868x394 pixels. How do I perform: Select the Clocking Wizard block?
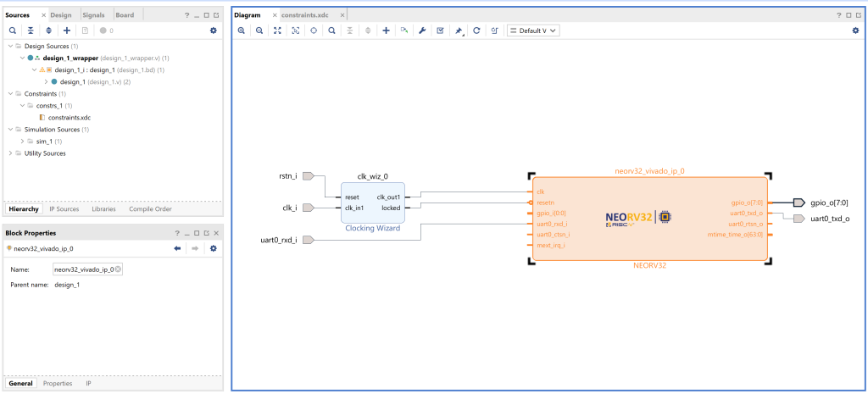(373, 203)
